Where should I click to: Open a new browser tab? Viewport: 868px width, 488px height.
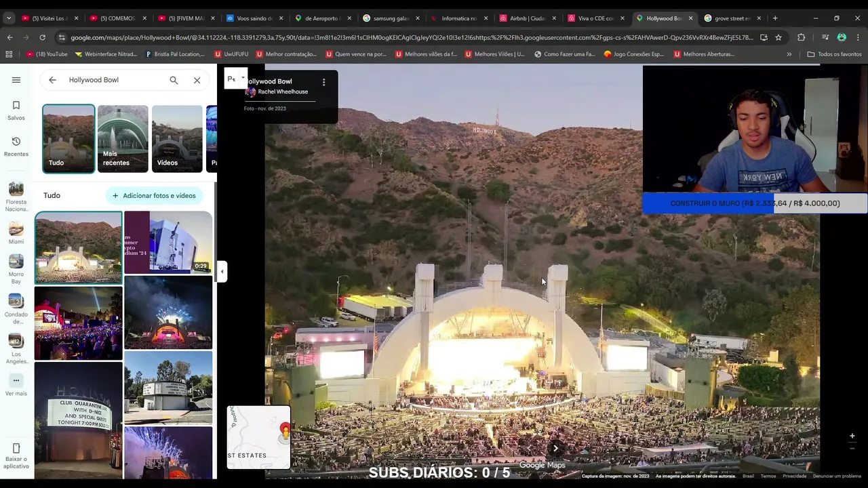pyautogui.click(x=775, y=18)
